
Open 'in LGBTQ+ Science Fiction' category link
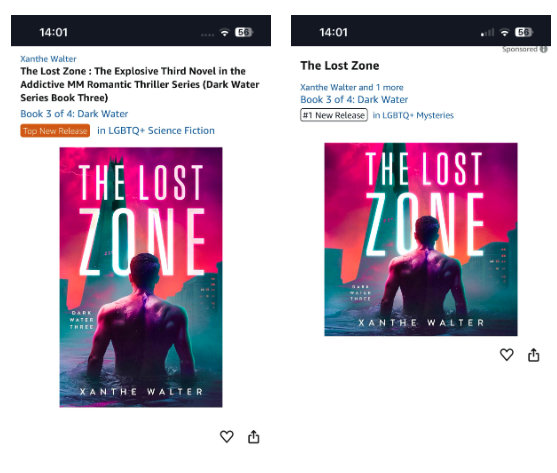click(156, 131)
